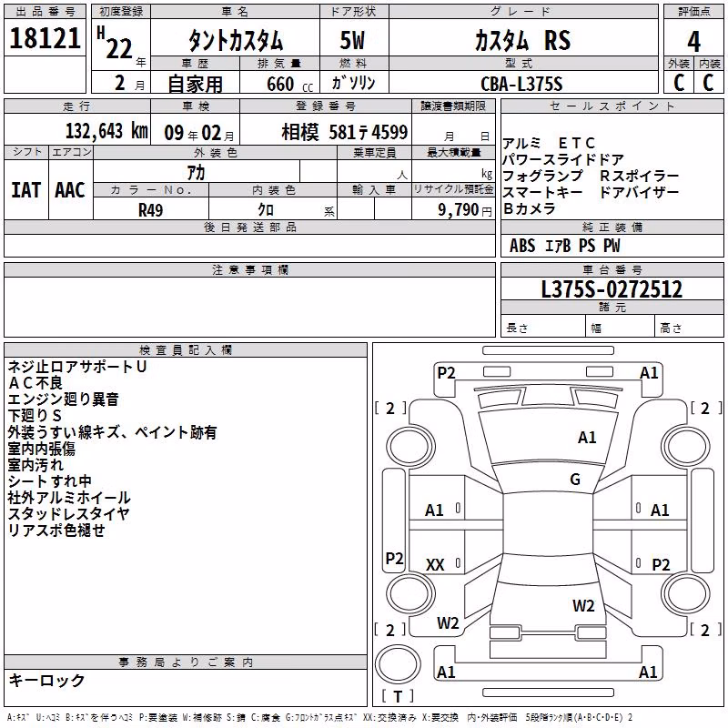Image resolution: width=728 pixels, height=728 pixels.
Task: Click the 高さ dimension field
Action: click(689, 328)
